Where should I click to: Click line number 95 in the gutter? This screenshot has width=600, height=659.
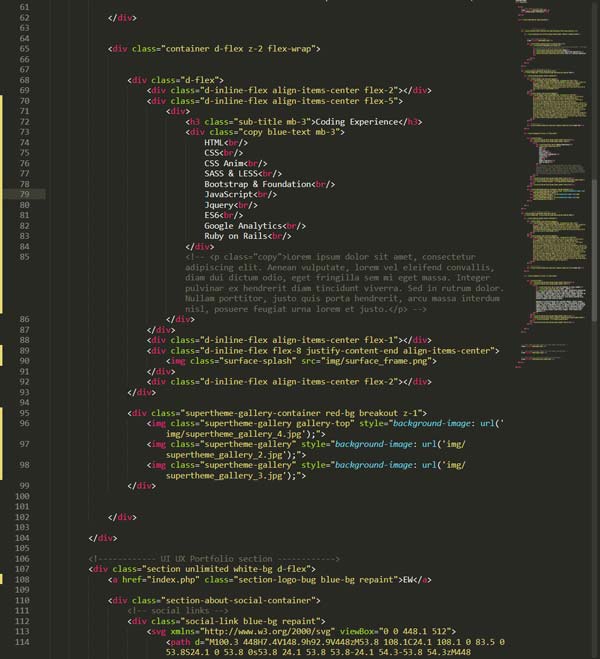pos(24,413)
